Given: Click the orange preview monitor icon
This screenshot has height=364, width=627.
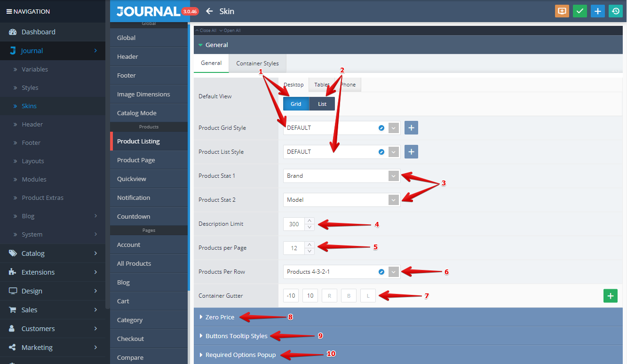Looking at the screenshot, I should [562, 11].
